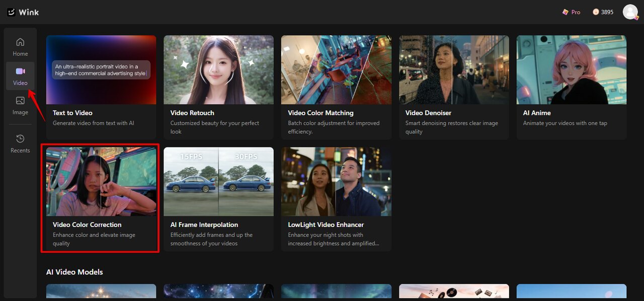Click 'Customized beauty for your perfect look' text
The height and width of the screenshot is (301, 644).
(x=215, y=127)
